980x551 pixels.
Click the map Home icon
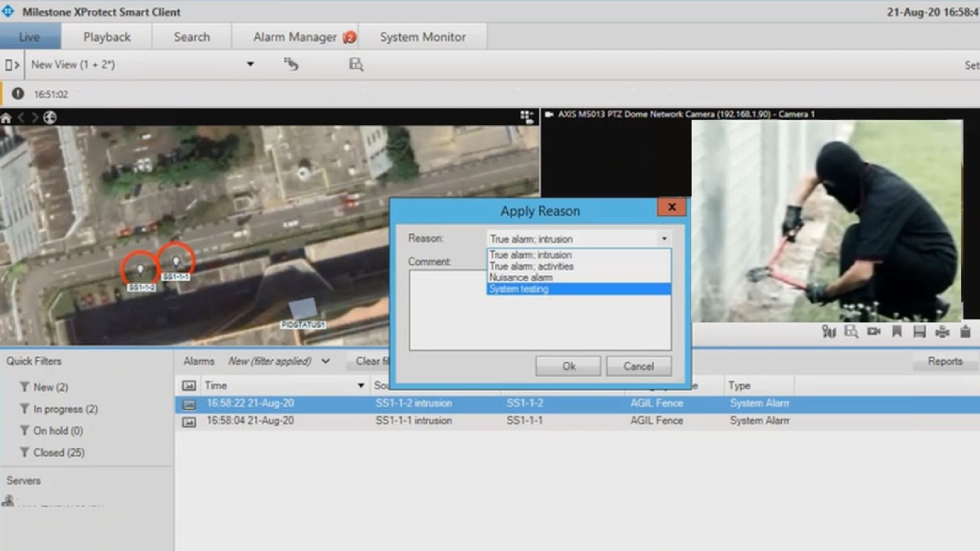pos(6,118)
